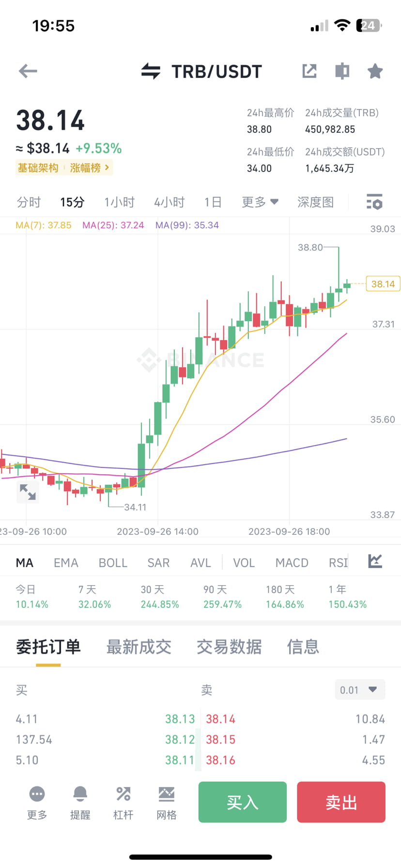401x868 pixels.
Task: Toggle the BOLL indicator
Action: pos(113,563)
